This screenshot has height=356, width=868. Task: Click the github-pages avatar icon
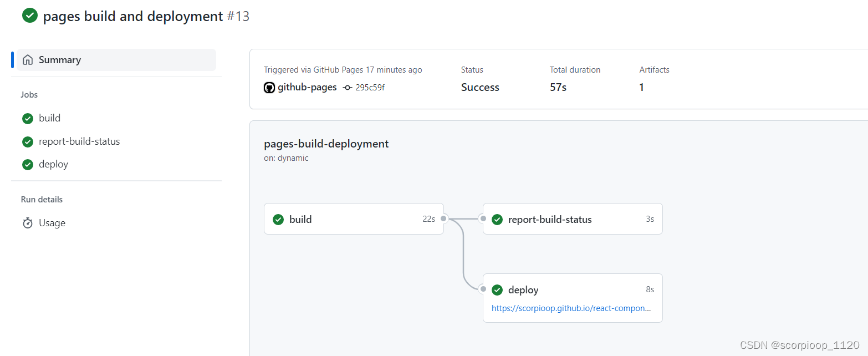point(269,88)
